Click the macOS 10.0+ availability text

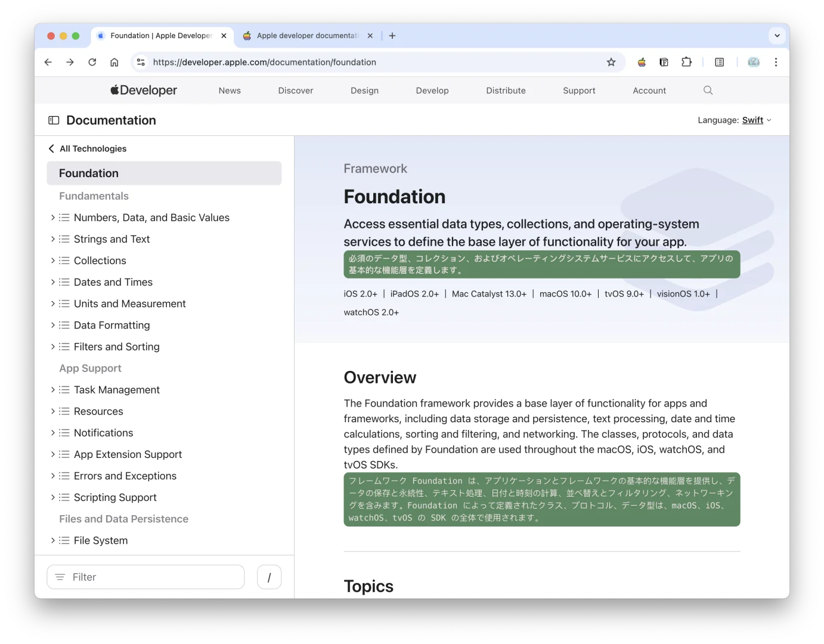565,294
